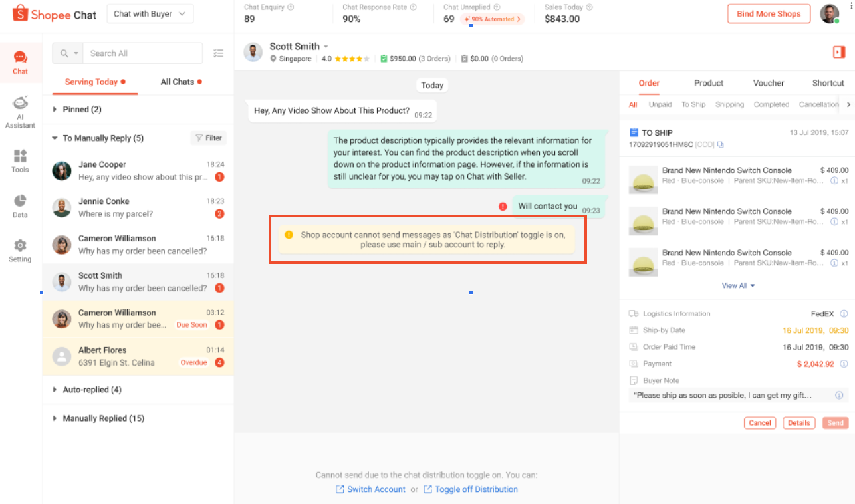
Task: Expand View All products in order
Action: point(738,286)
